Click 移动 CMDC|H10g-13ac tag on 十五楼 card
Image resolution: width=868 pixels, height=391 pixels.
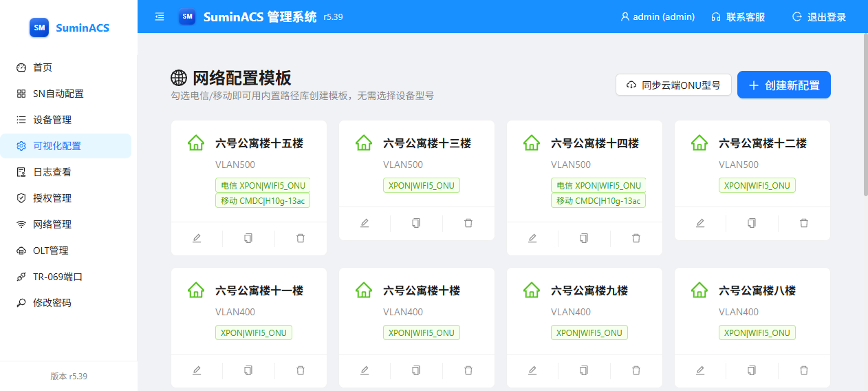click(263, 200)
